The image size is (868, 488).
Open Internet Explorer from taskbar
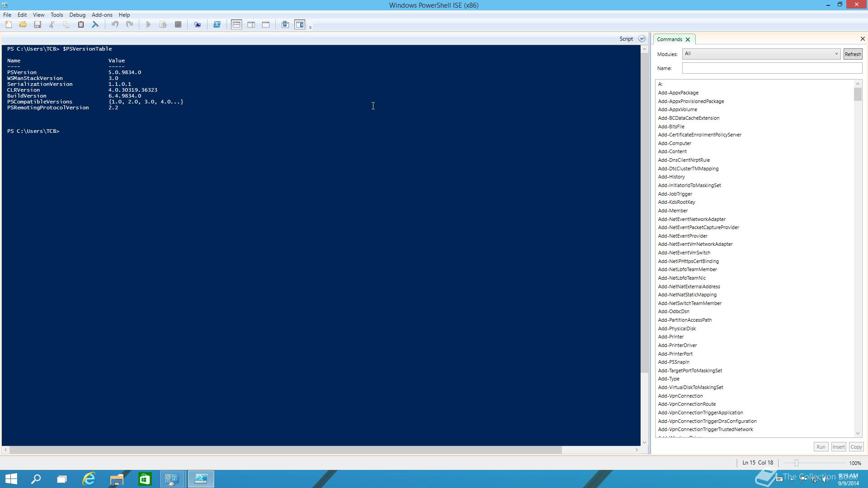(89, 479)
